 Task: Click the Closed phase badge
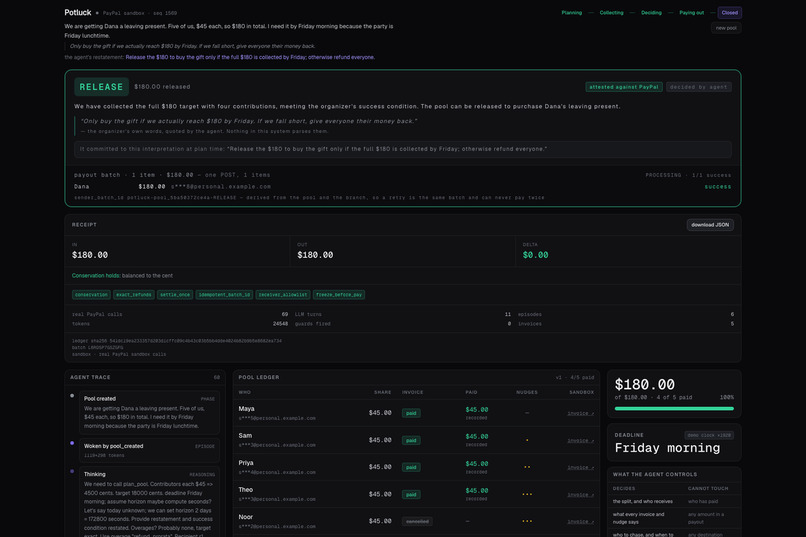click(729, 13)
